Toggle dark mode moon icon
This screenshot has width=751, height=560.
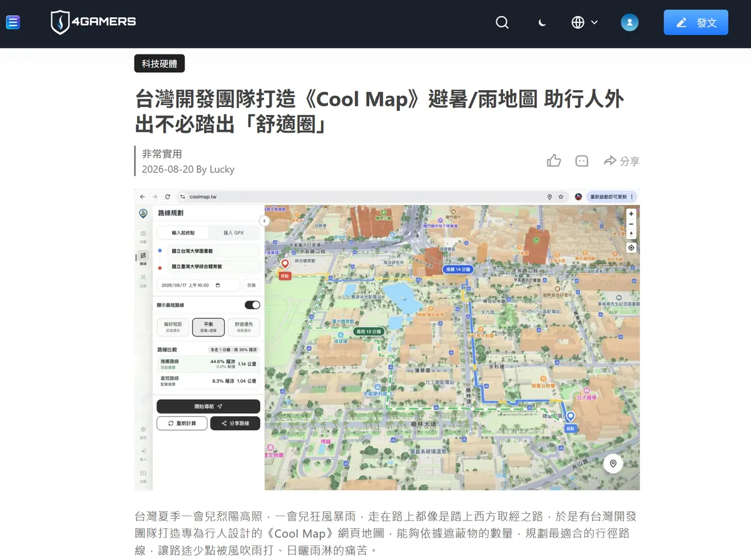(x=542, y=23)
